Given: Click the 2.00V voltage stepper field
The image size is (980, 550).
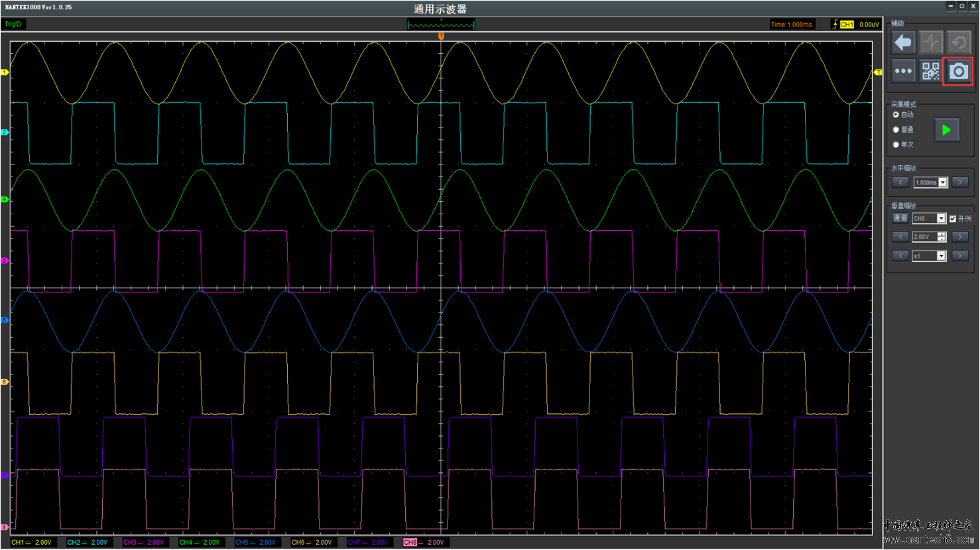Looking at the screenshot, I should coord(929,237).
